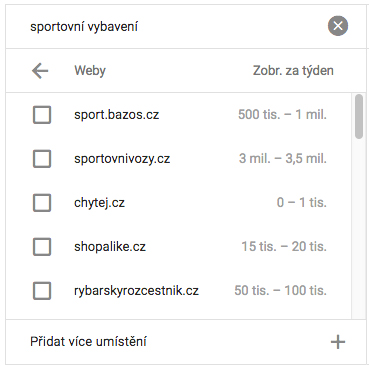Enable the shopalike.cz checkbox

click(42, 247)
